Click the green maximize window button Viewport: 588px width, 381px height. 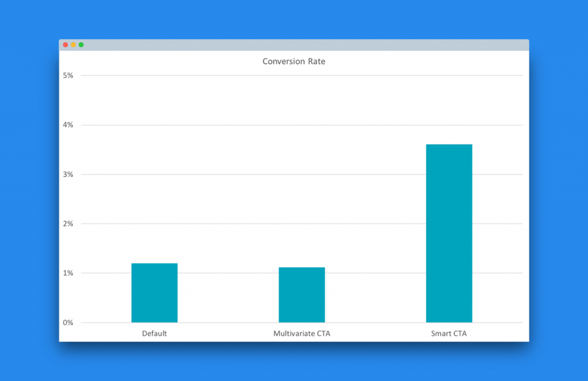[81, 45]
